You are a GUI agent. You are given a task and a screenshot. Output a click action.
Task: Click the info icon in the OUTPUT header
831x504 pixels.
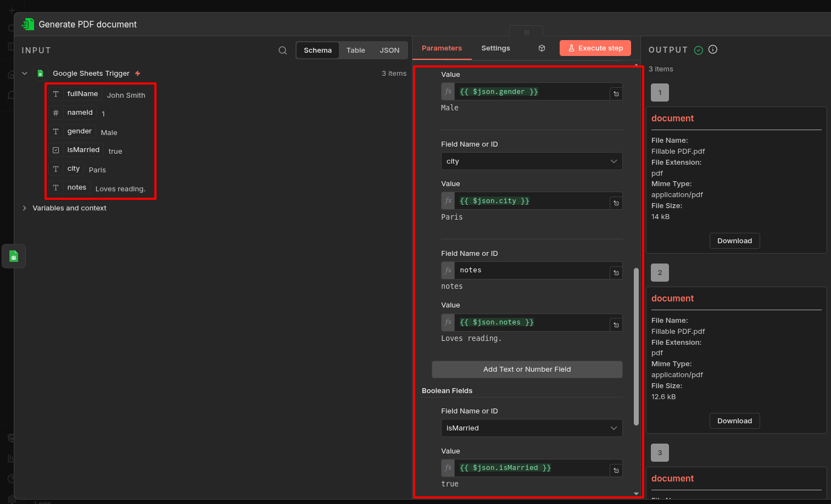[x=712, y=49]
